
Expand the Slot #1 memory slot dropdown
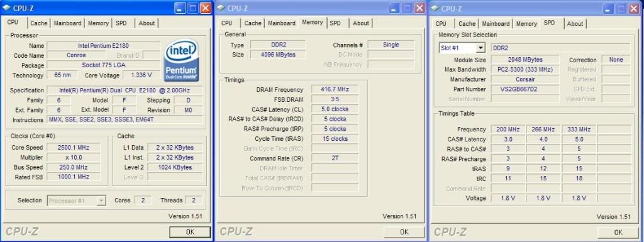tap(480, 48)
